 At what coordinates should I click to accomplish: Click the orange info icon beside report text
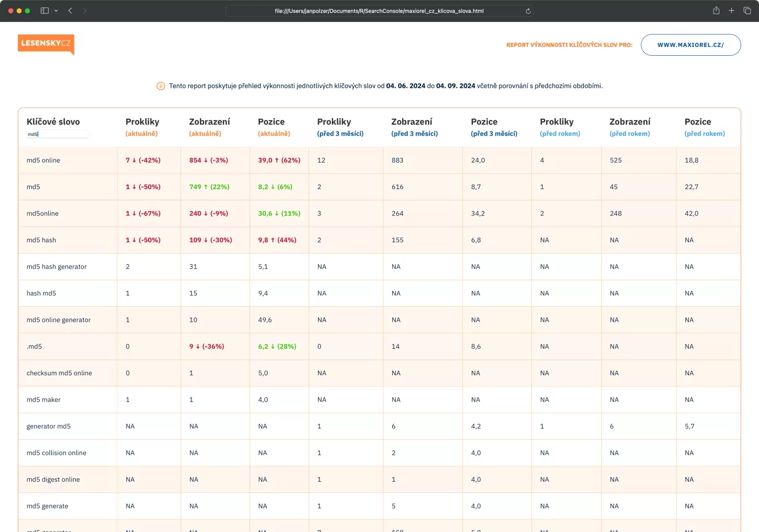[x=161, y=86]
